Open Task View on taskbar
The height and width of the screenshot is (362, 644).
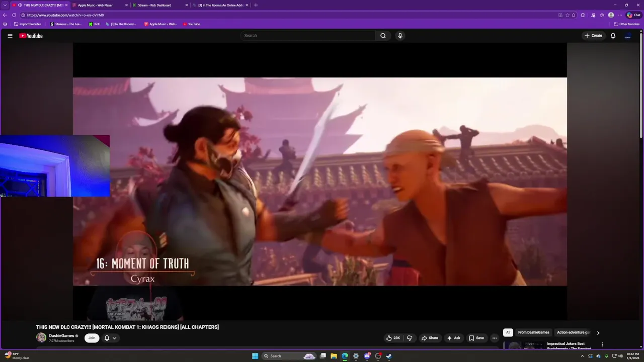323,356
